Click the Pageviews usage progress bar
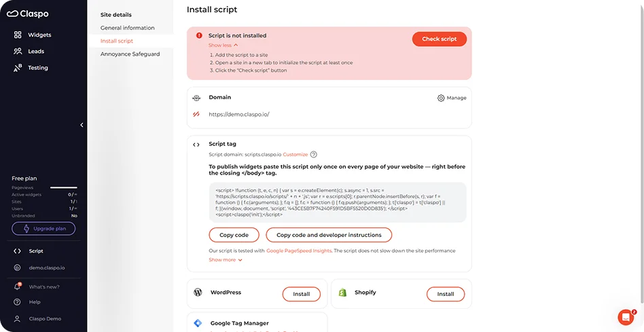This screenshot has width=644, height=332. click(x=63, y=187)
